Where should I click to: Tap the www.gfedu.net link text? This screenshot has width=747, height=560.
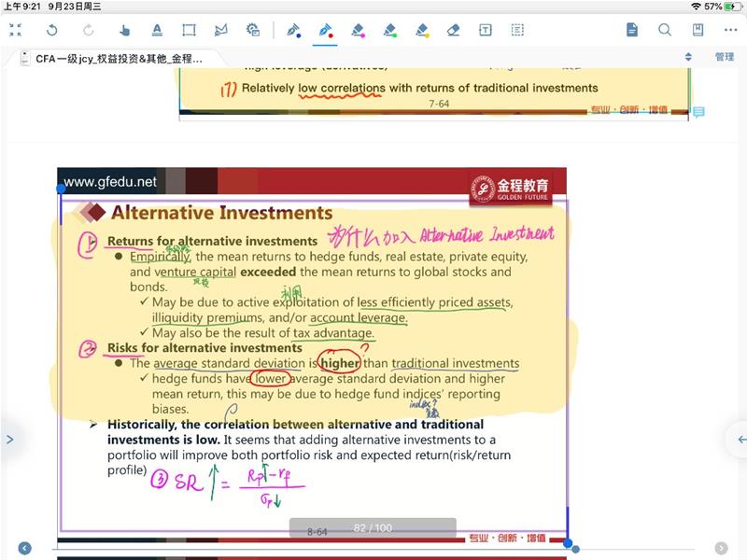pyautogui.click(x=110, y=181)
